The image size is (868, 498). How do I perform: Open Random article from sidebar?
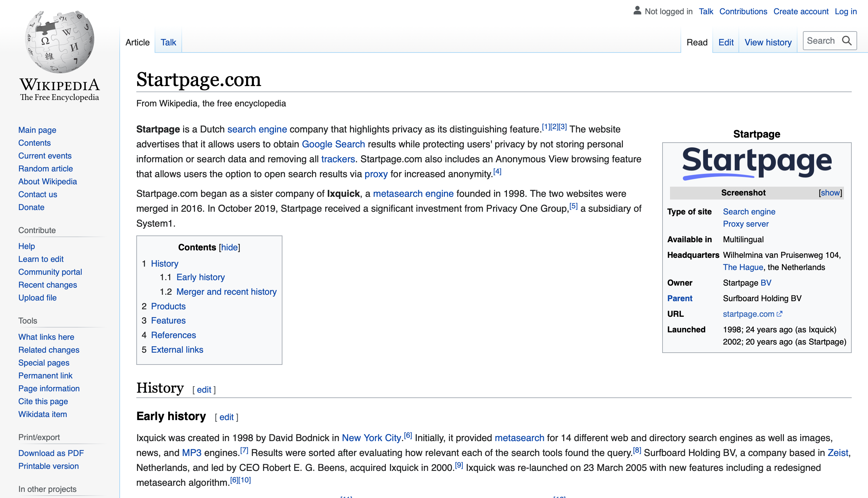click(45, 169)
